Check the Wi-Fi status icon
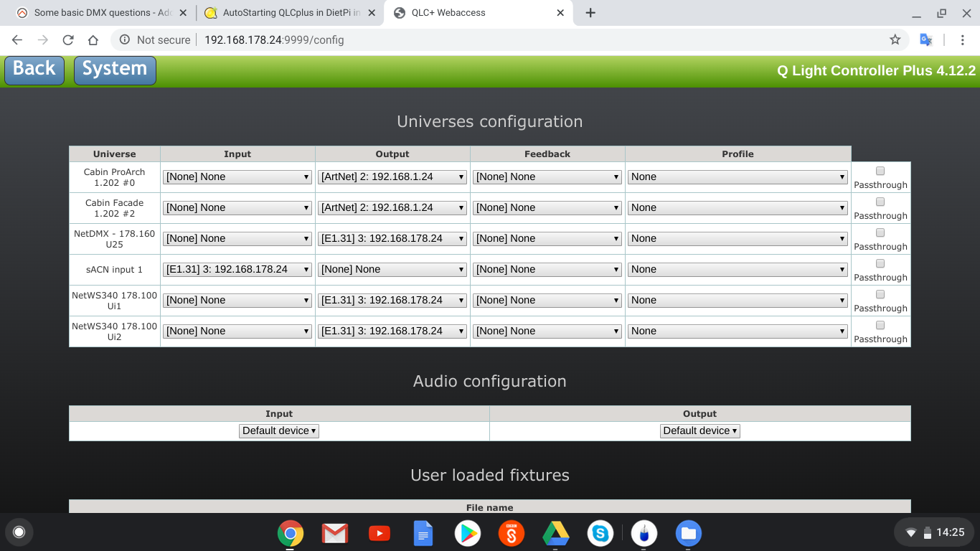This screenshot has width=980, height=551. (x=911, y=532)
